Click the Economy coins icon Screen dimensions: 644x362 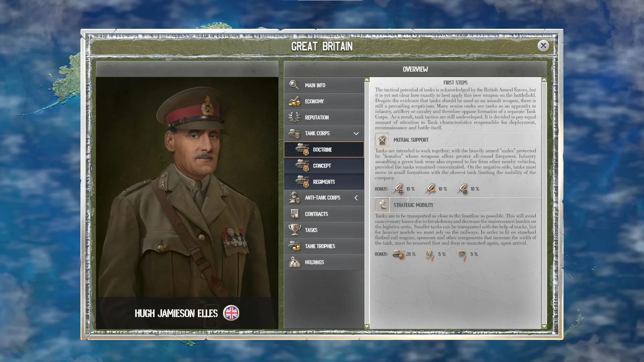point(294,101)
